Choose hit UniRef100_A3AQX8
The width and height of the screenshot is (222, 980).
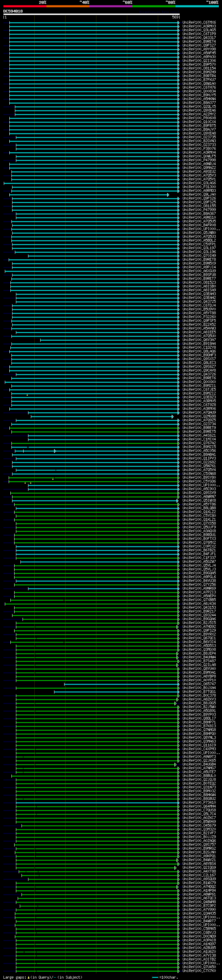(x=199, y=531)
